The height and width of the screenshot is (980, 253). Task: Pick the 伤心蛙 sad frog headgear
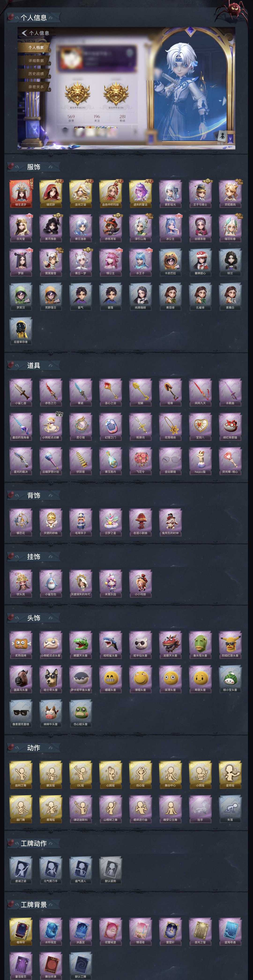pyautogui.click(x=81, y=713)
